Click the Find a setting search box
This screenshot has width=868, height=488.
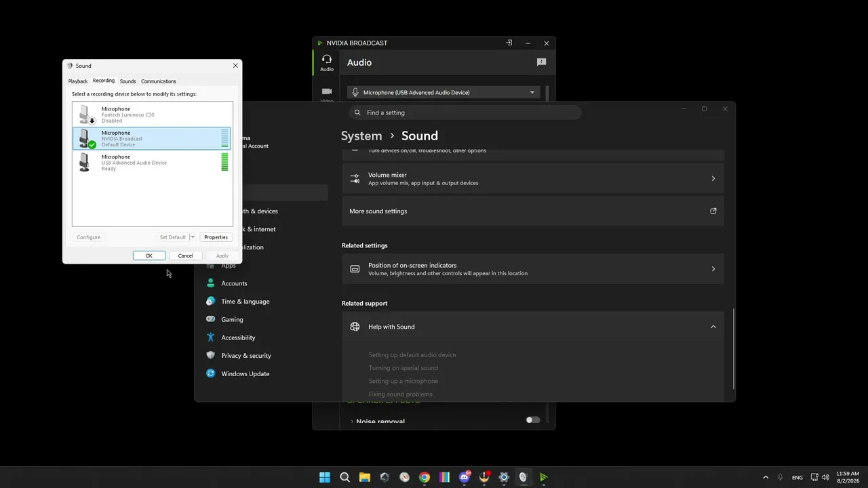[465, 113]
